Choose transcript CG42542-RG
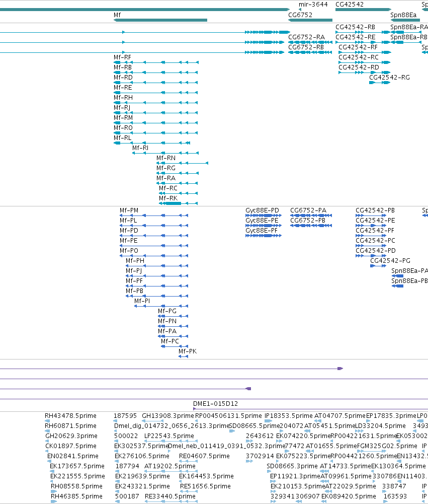Screen dimensions: 428x504 [x=389, y=78]
